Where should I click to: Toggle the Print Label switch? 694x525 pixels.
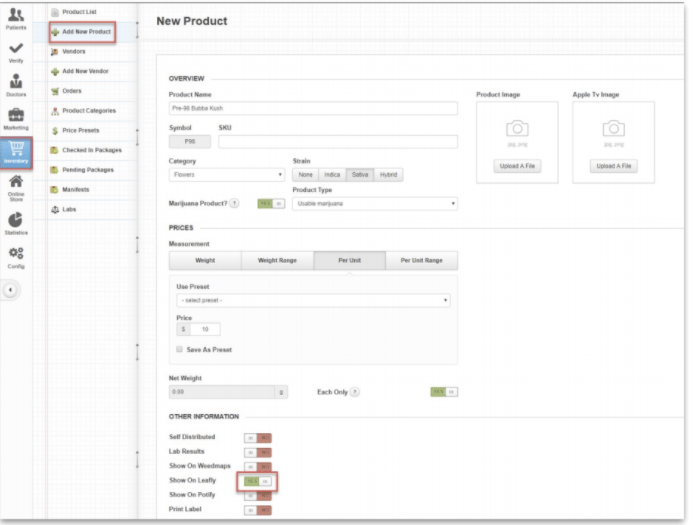(258, 510)
